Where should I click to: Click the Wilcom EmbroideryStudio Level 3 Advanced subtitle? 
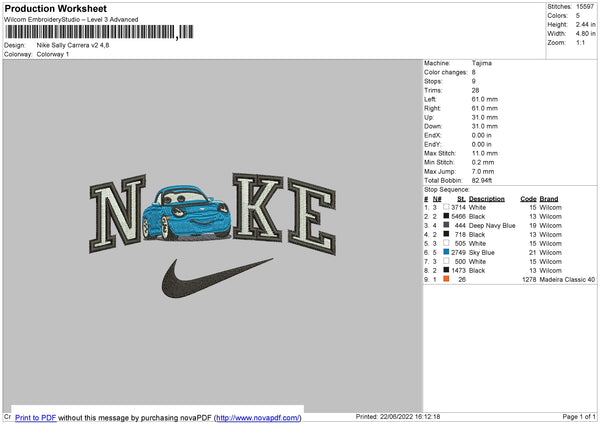click(x=71, y=20)
